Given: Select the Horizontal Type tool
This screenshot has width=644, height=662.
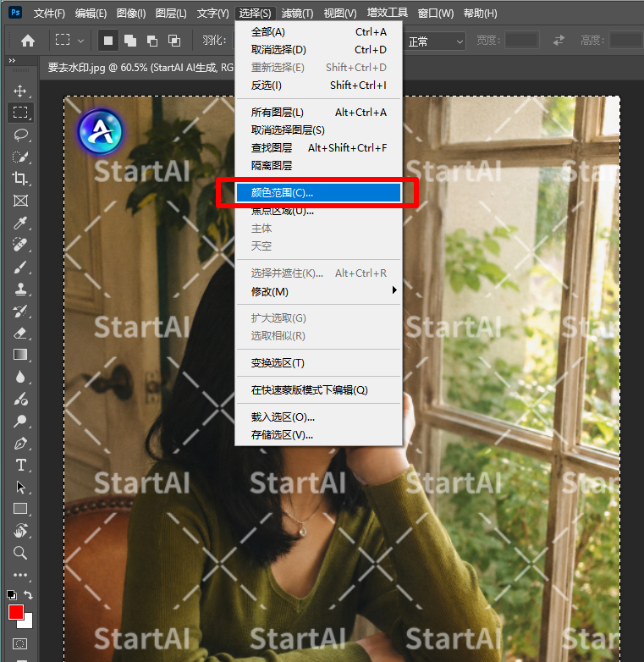Looking at the screenshot, I should pyautogui.click(x=20, y=466).
